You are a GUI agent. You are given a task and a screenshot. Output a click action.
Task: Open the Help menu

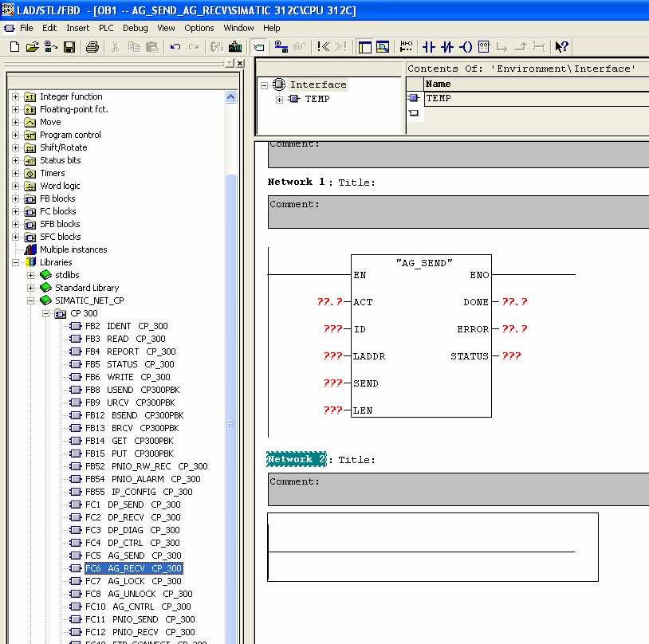click(272, 28)
